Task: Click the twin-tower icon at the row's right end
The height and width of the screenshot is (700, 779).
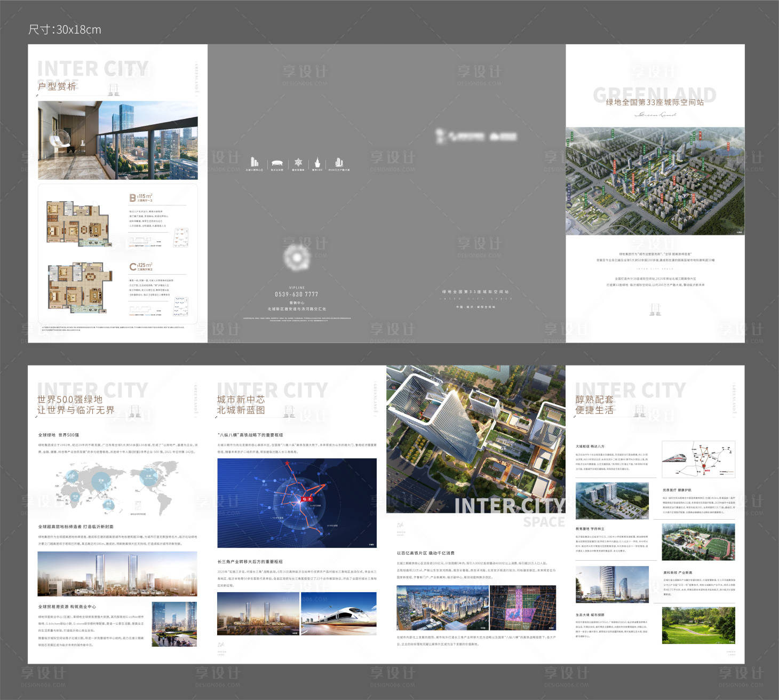Action: [339, 162]
